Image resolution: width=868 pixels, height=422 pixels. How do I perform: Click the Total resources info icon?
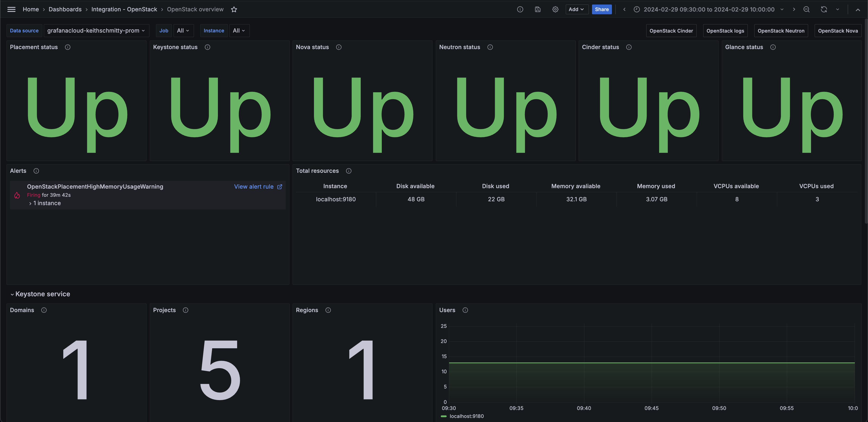tap(349, 171)
